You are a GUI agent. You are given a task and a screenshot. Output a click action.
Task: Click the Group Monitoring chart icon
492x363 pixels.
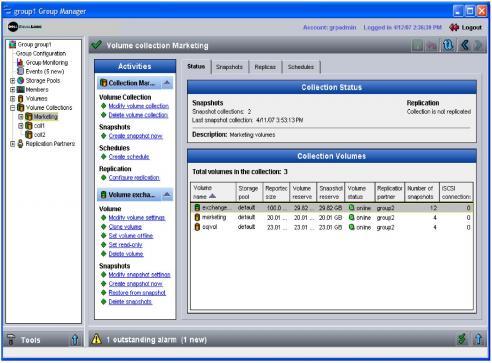(x=20, y=62)
